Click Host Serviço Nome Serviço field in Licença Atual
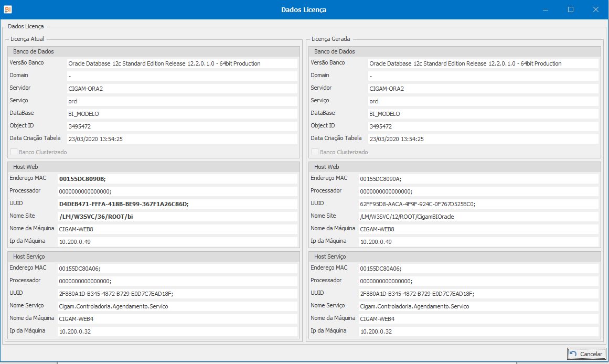Viewport: 609px width, 364px height. [x=177, y=306]
